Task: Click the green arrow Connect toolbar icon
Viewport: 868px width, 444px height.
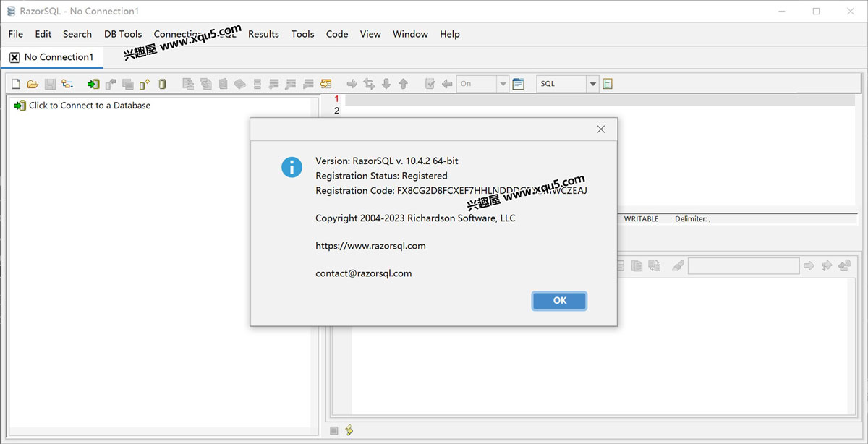Action: [93, 84]
